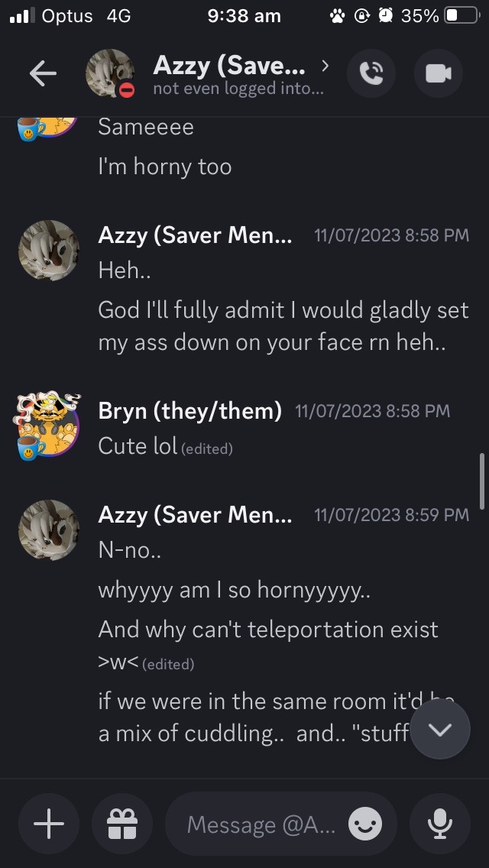The image size is (489, 868).
Task: Tap the back arrow in the header
Action: click(43, 73)
